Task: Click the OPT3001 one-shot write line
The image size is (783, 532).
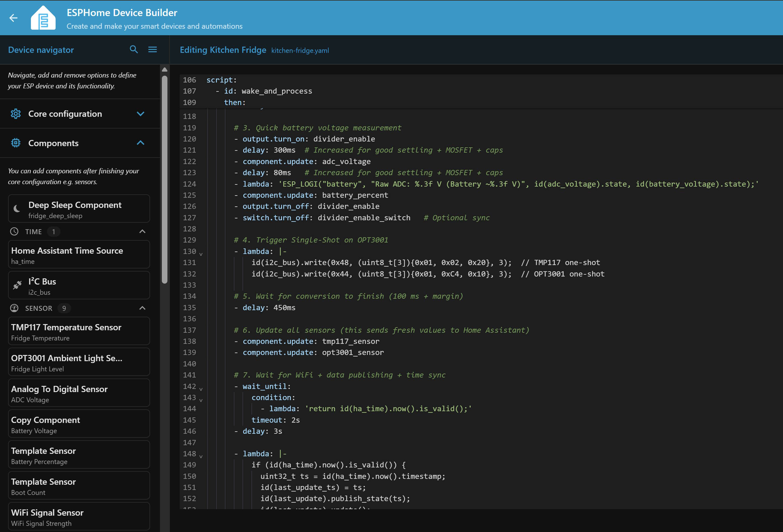Action: (x=428, y=274)
